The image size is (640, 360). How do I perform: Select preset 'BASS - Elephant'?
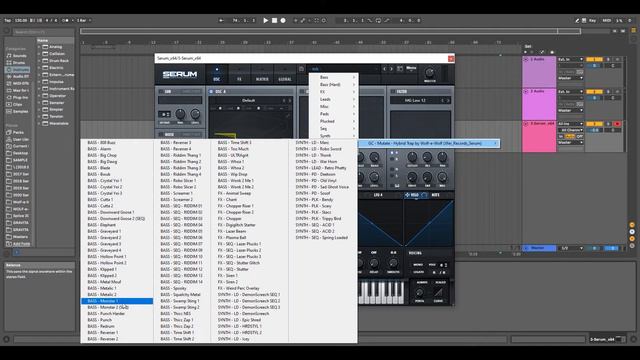coord(102,225)
